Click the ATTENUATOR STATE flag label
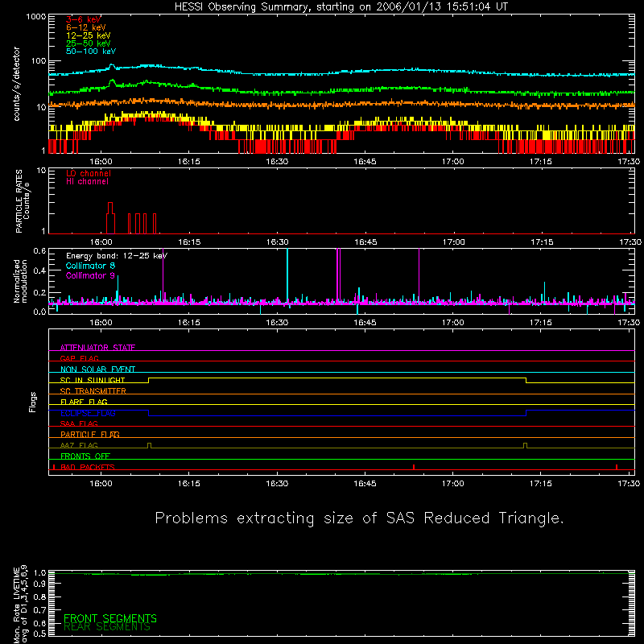This screenshot has width=644, height=644. coord(97,348)
